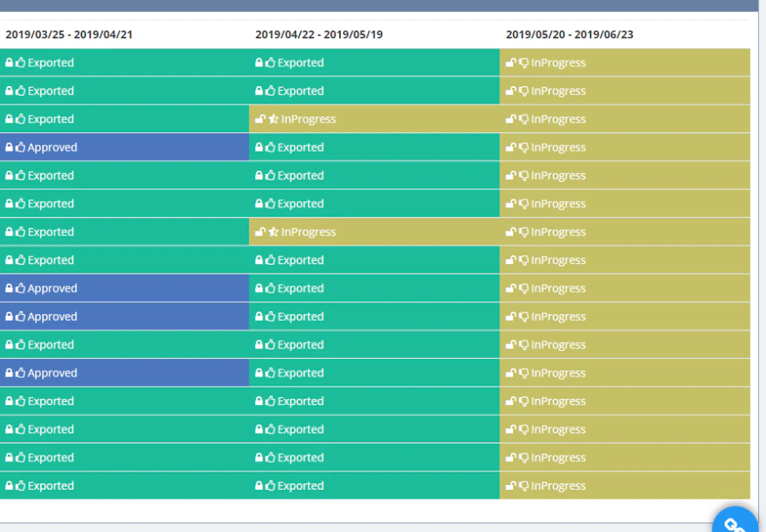The height and width of the screenshot is (532, 766).
Task: Click the thumbs-down icon in the last InProgress row under 2019/05/20
Action: [523, 486]
